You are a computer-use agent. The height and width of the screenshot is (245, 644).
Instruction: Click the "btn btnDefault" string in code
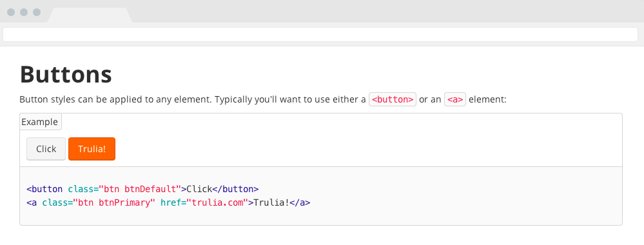[140, 189]
